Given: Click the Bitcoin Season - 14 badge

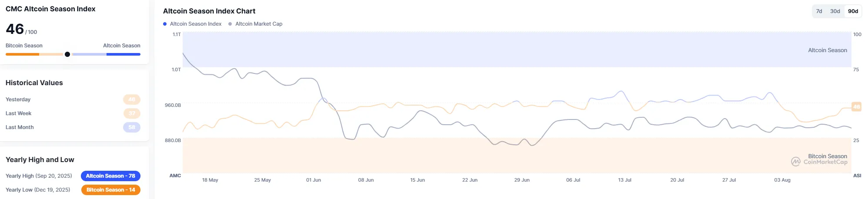Looking at the screenshot, I should pyautogui.click(x=110, y=190).
